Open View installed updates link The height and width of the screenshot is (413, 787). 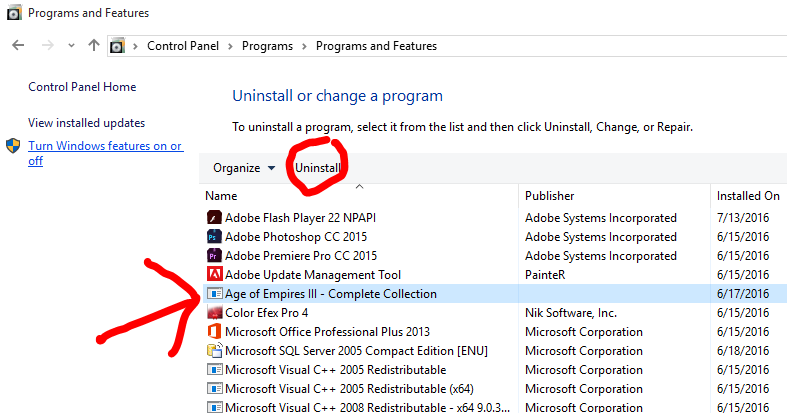click(86, 123)
